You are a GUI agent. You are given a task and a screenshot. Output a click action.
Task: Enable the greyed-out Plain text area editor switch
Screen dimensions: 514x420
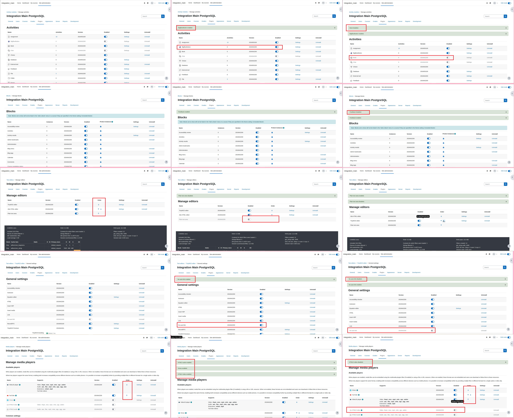tap(249, 219)
